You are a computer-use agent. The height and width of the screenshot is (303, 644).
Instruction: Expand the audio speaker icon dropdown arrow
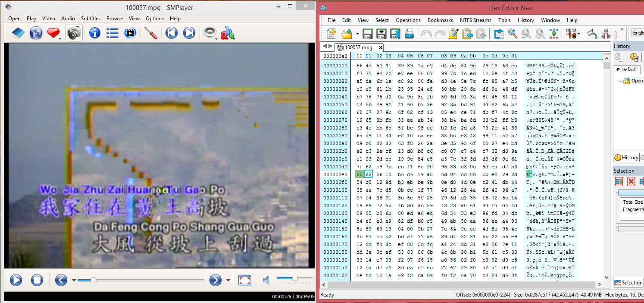pyautogui.click(x=216, y=38)
